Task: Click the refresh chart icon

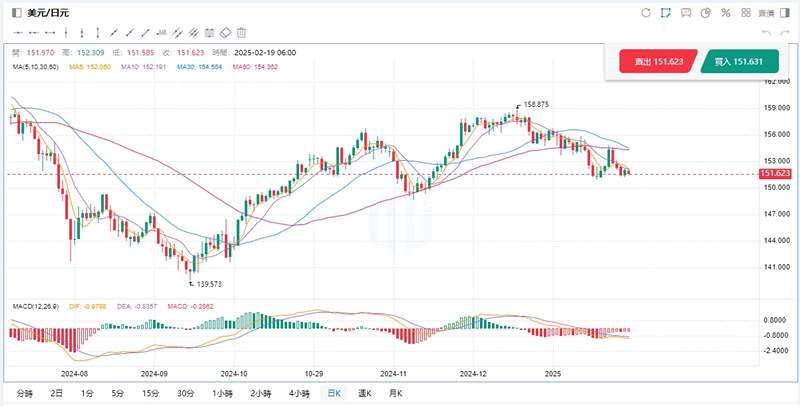Action: 647,13
